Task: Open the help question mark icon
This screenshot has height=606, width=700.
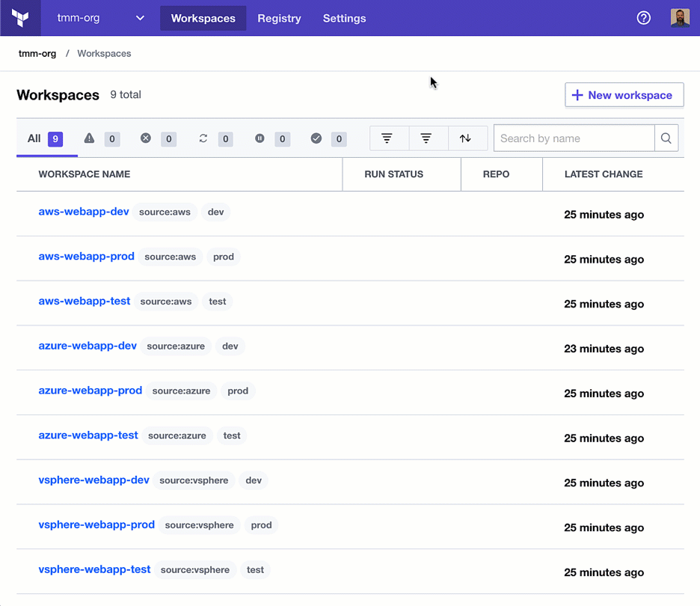Action: 644,18
